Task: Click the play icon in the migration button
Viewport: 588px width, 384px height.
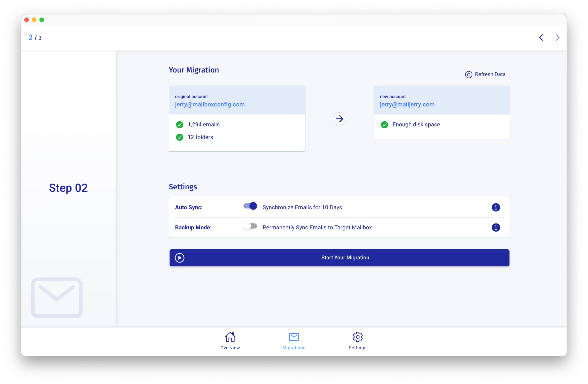Action: point(180,258)
